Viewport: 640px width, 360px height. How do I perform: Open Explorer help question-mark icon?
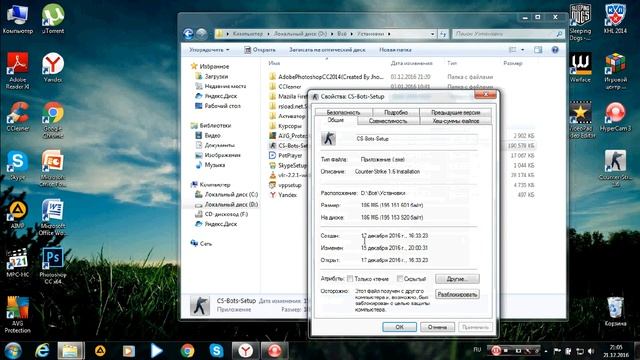tap(555, 50)
